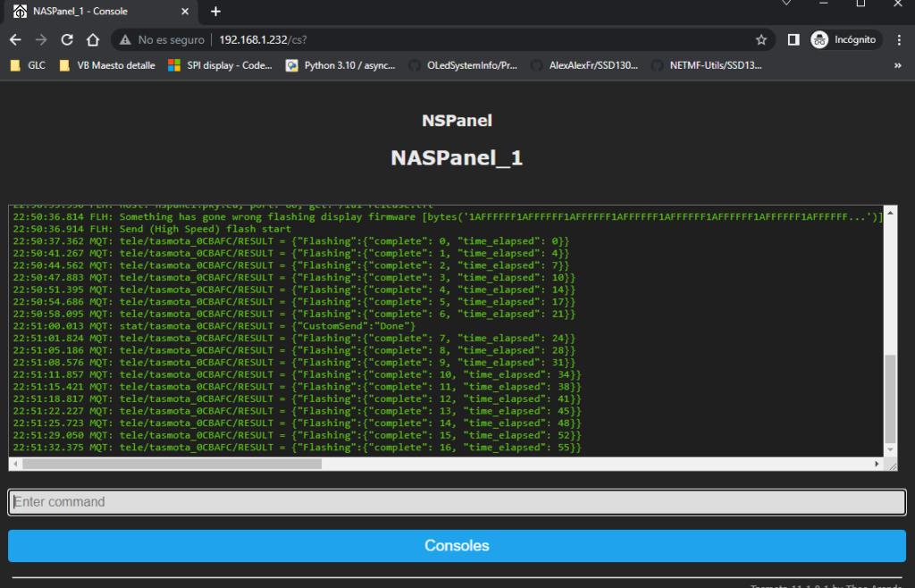Image resolution: width=915 pixels, height=588 pixels.
Task: Go back using the browser back arrow
Action: 15,39
